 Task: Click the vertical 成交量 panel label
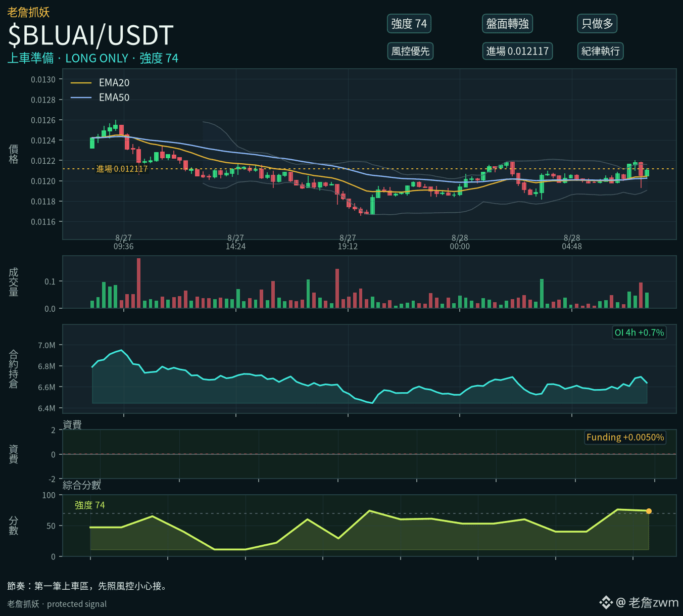[x=14, y=282]
